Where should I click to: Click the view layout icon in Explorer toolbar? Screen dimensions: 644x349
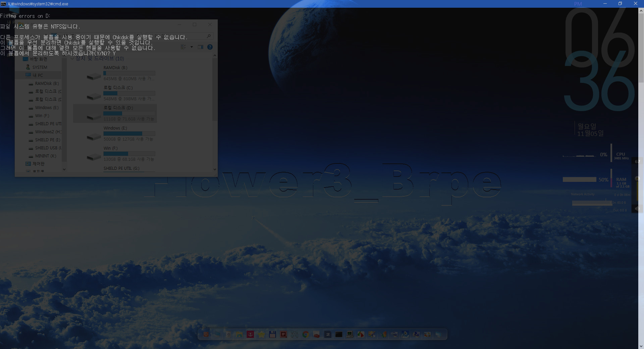pyautogui.click(x=183, y=47)
